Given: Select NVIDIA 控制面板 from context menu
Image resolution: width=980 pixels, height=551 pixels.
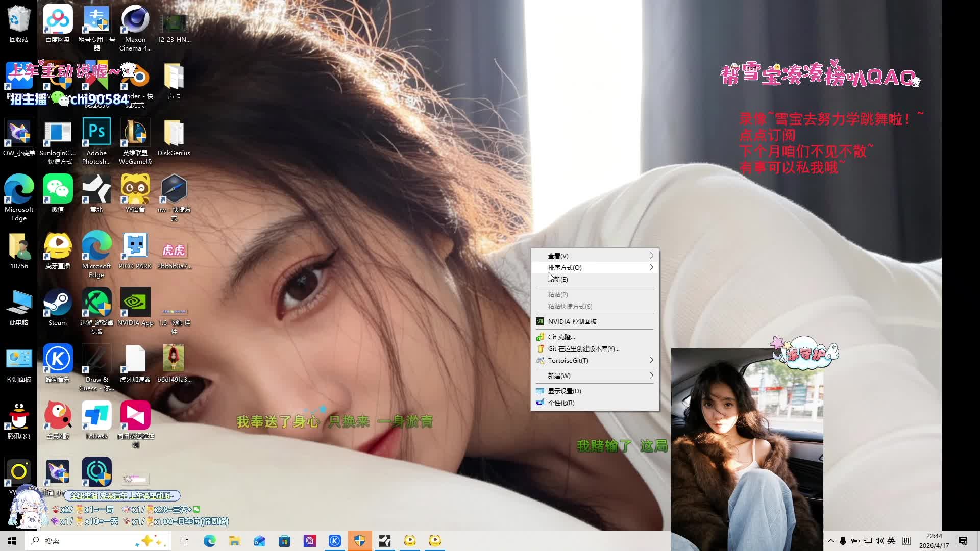Looking at the screenshot, I should [572, 321].
